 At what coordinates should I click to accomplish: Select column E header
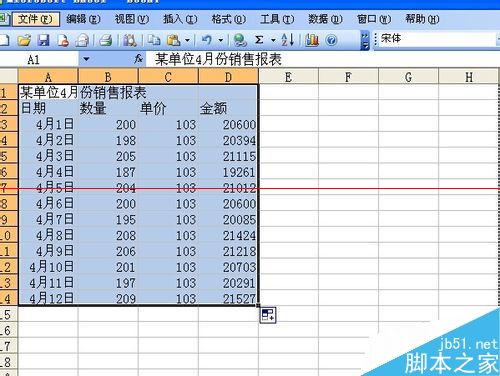coord(288,77)
